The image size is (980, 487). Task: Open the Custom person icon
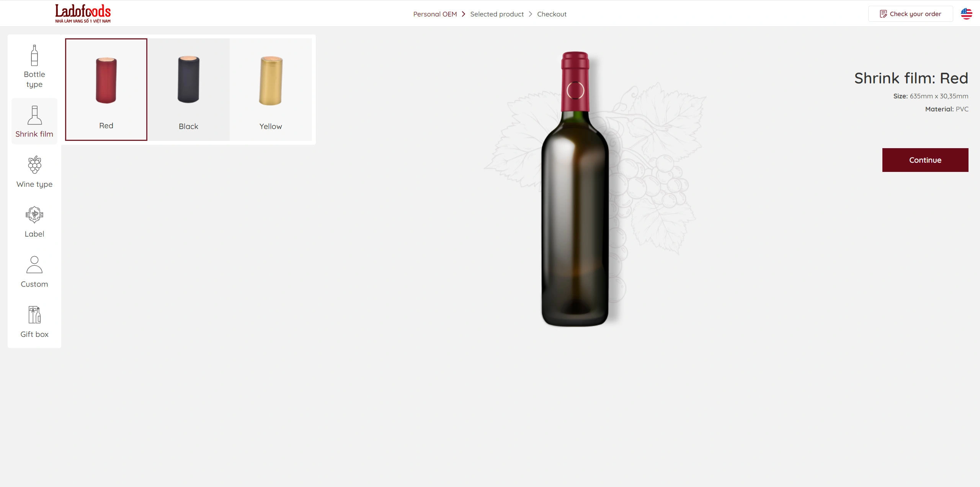point(34,265)
